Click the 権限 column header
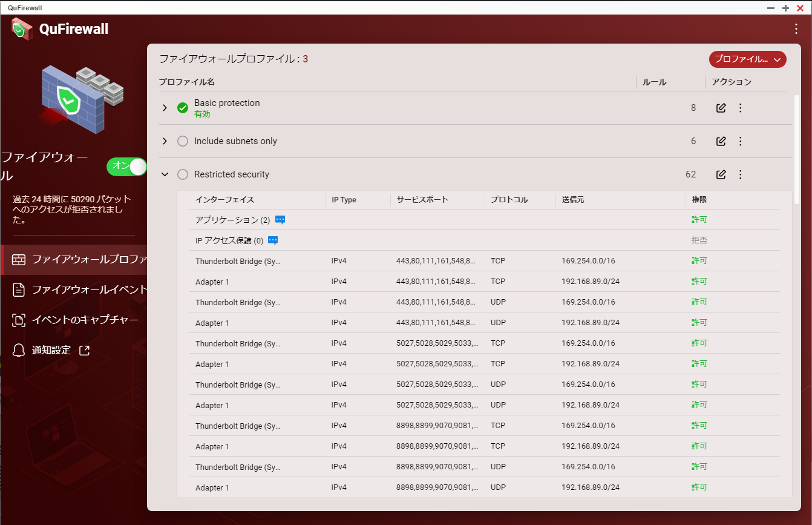Screen dimensions: 812x525 pyautogui.click(x=699, y=199)
